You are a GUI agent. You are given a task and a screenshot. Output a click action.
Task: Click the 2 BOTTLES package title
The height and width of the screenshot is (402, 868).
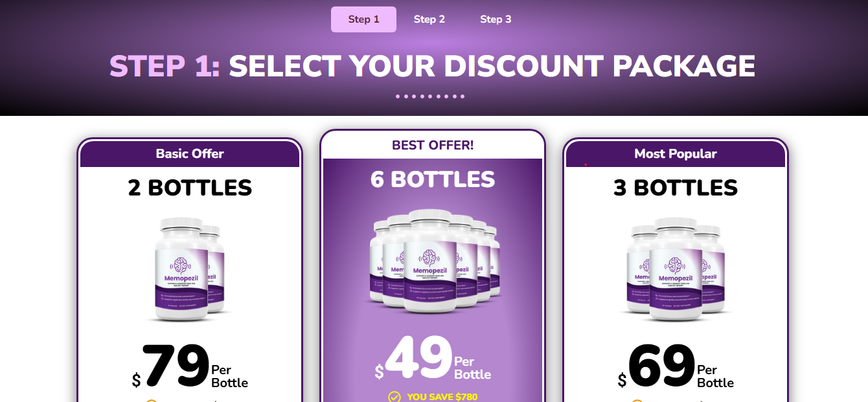190,188
